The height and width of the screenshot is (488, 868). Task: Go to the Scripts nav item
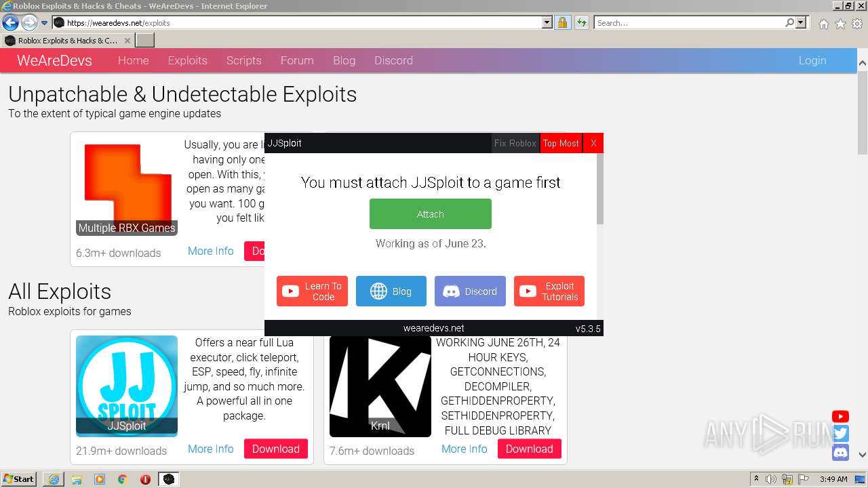coord(243,60)
